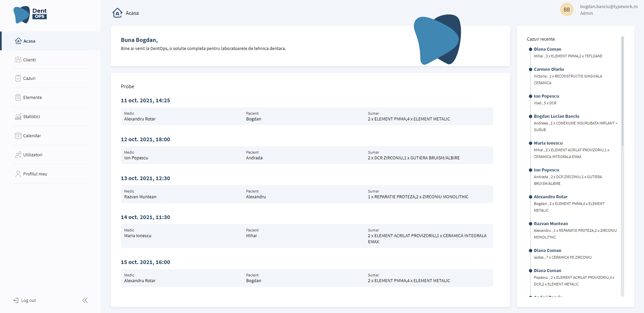Open BB user avatar menu
Viewport: 644px width, 313px height.
pos(566,9)
